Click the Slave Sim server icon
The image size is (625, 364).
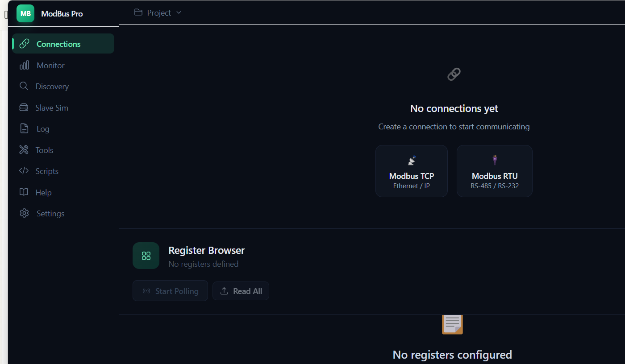coord(24,108)
